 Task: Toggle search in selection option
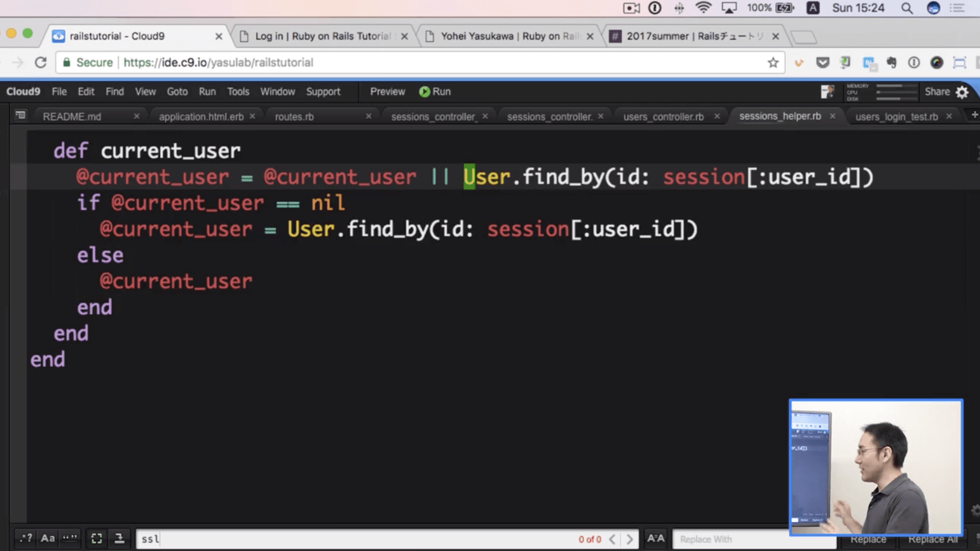97,538
